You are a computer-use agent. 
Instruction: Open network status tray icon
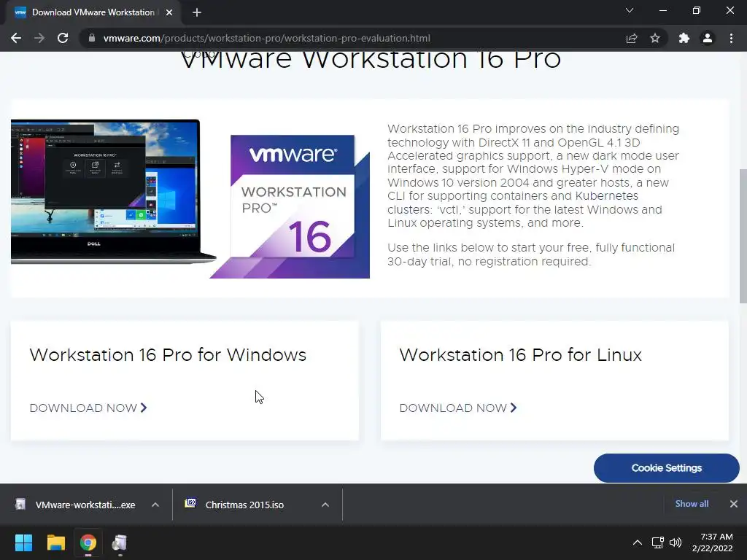coord(657,542)
